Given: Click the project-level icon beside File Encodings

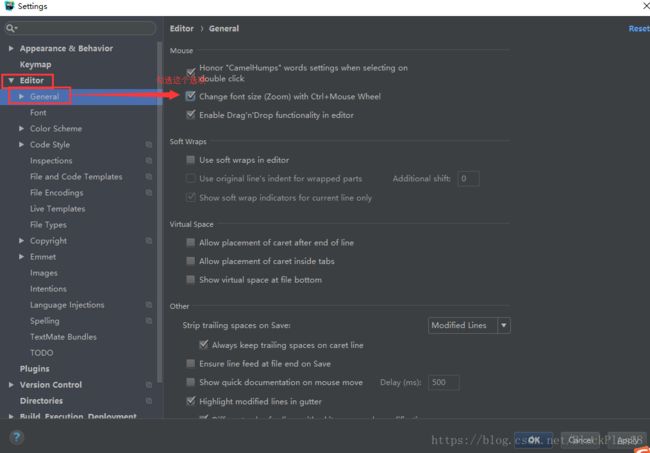Looking at the screenshot, I should pos(149,193).
